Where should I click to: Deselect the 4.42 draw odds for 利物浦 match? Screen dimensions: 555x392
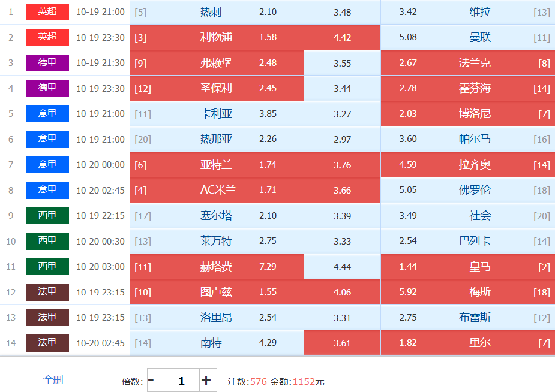click(342, 37)
